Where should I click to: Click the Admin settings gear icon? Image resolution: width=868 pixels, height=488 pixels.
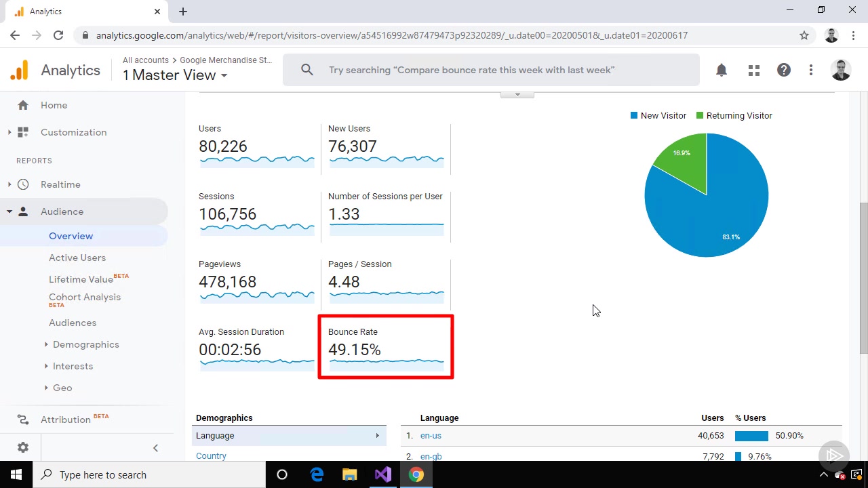[x=23, y=447]
